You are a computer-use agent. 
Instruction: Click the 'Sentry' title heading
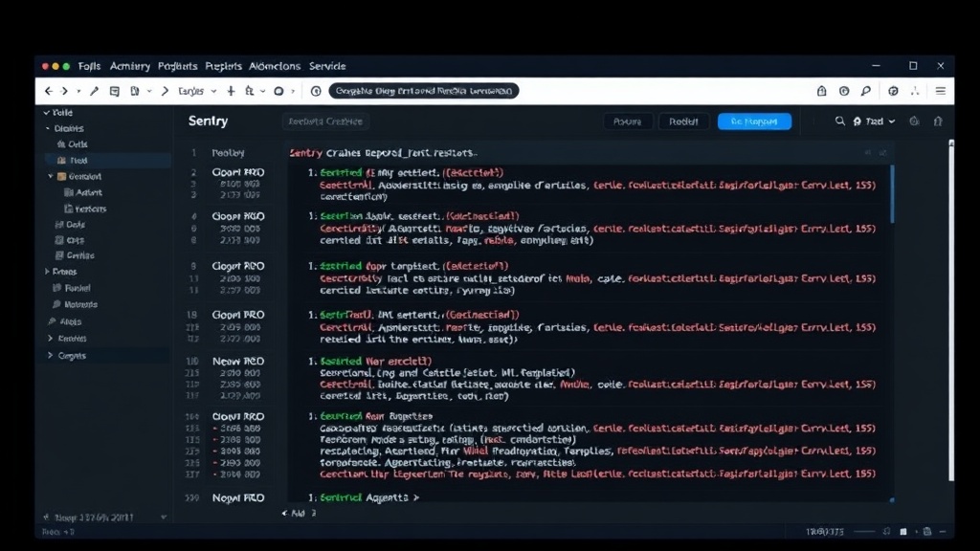coord(208,121)
